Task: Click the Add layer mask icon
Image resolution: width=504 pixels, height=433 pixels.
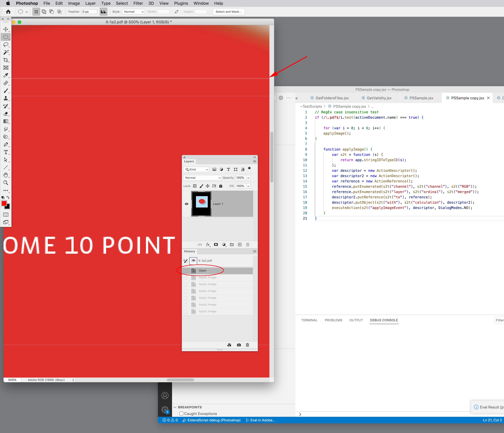Action: [216, 245]
